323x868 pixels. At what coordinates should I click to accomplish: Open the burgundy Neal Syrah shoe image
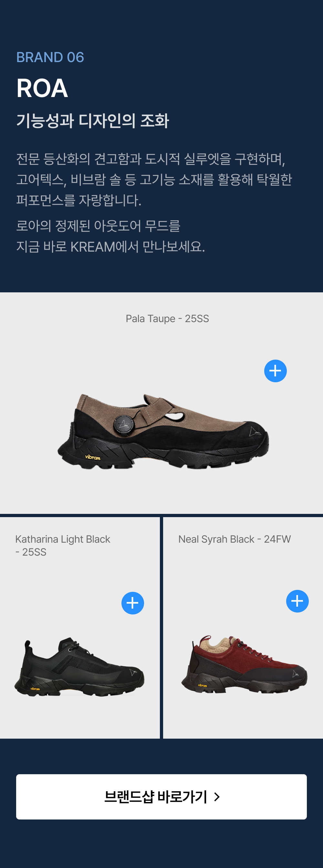244,664
